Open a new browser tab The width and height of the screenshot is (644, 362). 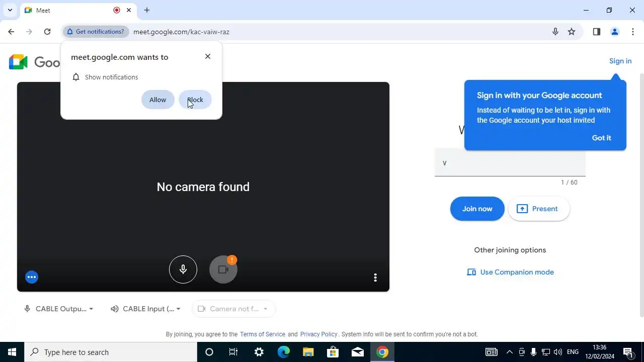147,10
